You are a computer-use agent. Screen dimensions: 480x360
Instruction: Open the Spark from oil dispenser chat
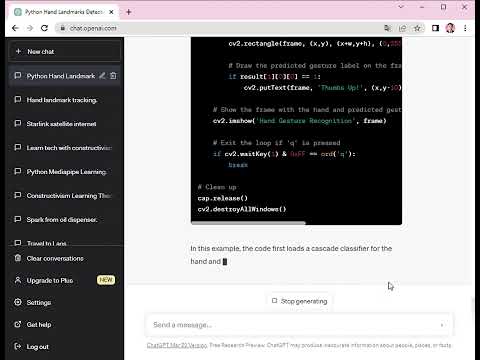click(64, 220)
